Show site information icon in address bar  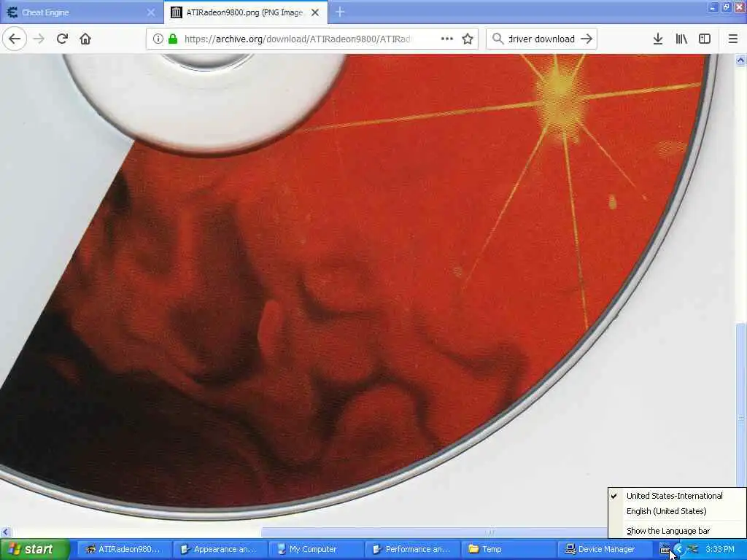(158, 39)
